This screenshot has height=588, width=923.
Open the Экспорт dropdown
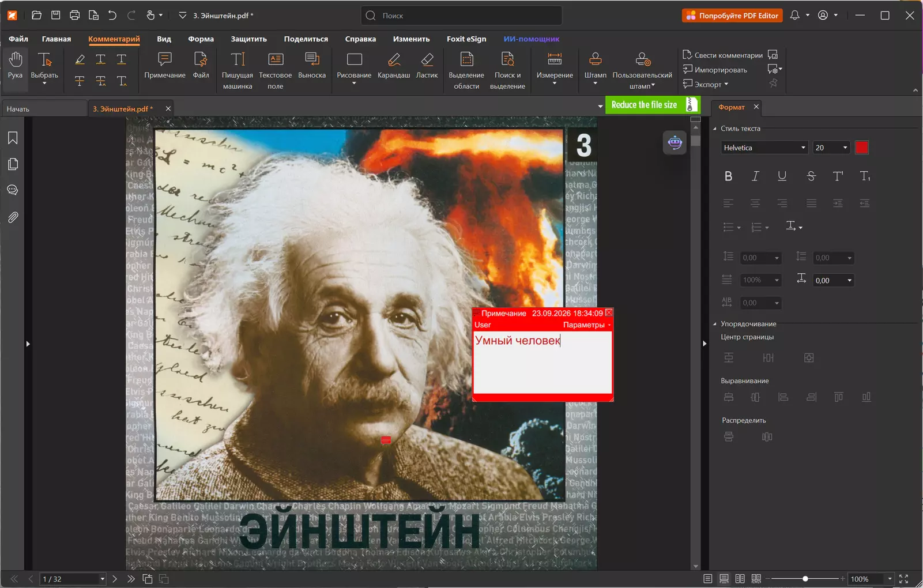(706, 84)
